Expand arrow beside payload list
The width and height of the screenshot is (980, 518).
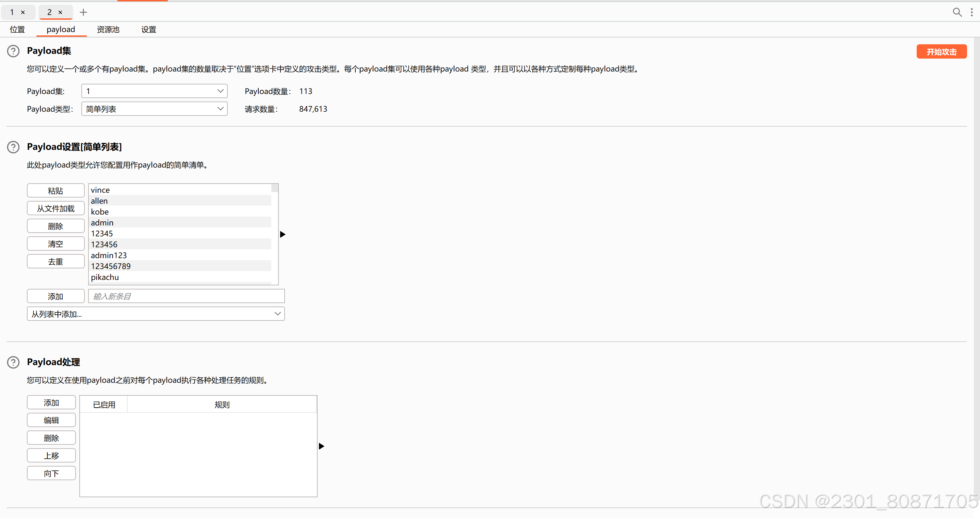pyautogui.click(x=282, y=234)
